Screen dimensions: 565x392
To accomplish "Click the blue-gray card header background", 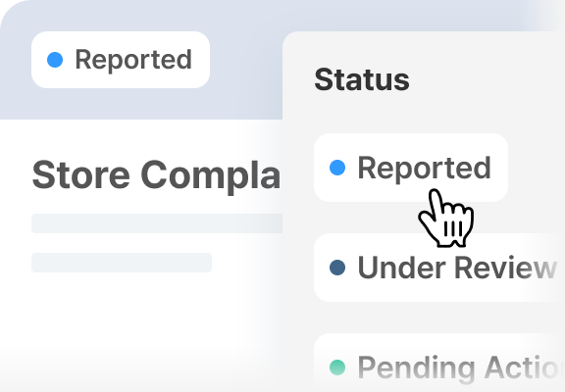I will (245, 72).
